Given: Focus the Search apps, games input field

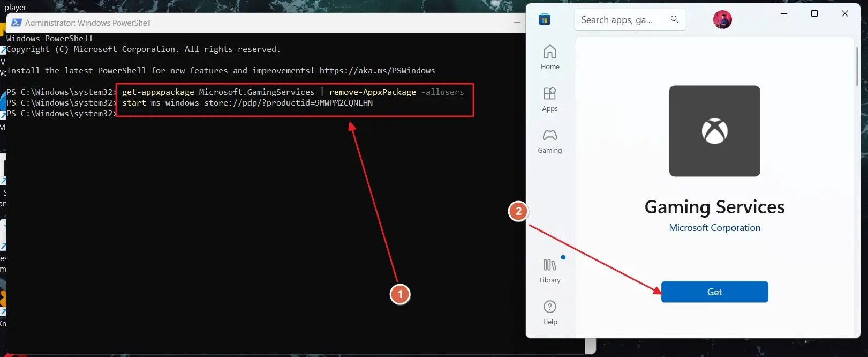Looking at the screenshot, I should pos(630,20).
